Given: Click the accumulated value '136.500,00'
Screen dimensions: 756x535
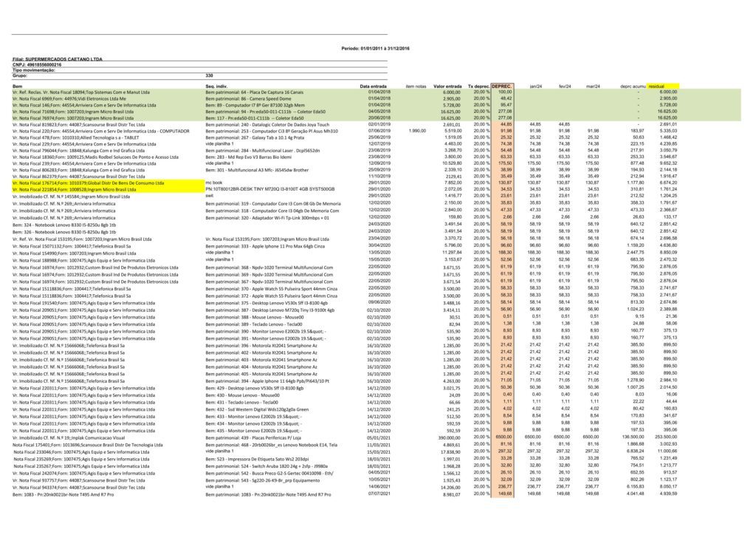Looking at the screenshot, I should [633, 437].
